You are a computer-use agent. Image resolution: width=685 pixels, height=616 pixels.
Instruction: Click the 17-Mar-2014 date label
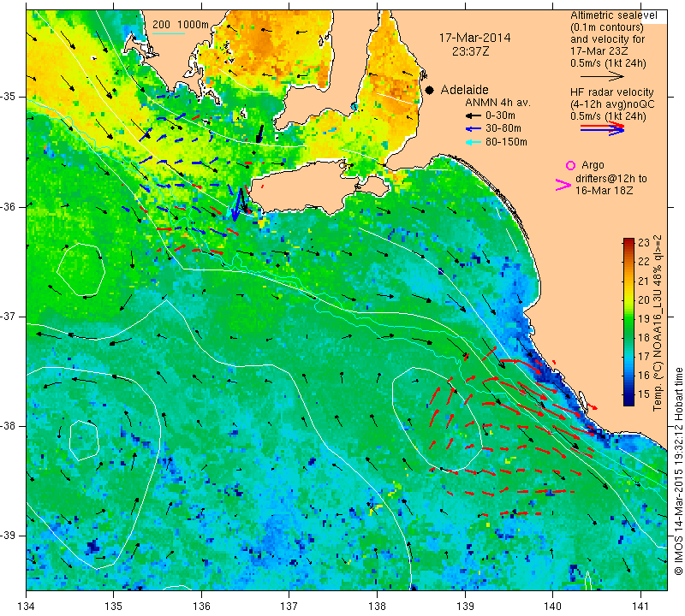pos(474,38)
